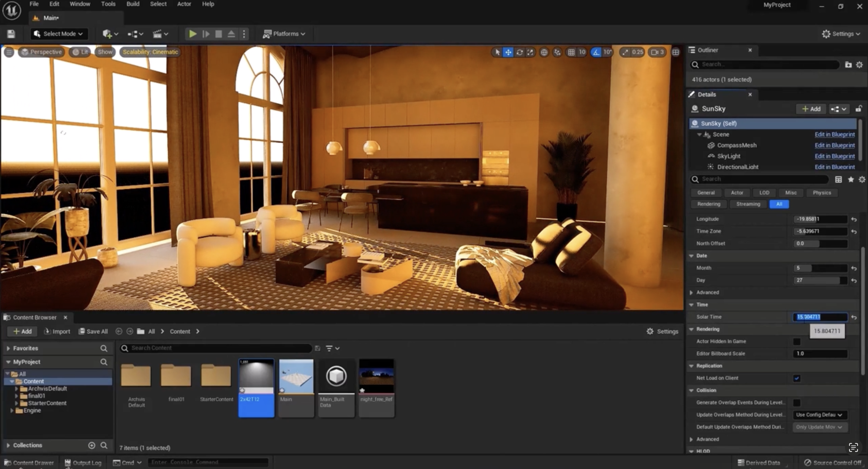
Task: Click Edit in Blueprint link for SkyLight
Action: [834, 156]
